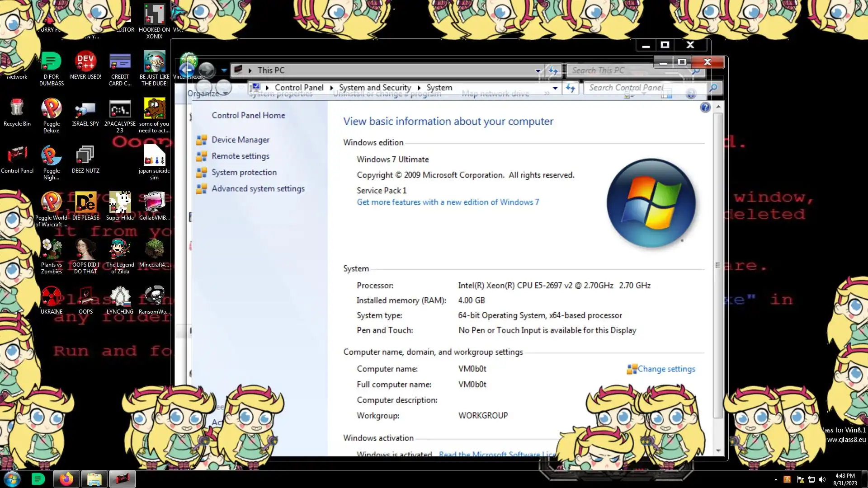The image size is (868, 488).
Task: Click the Windows Start orb
Action: [x=12, y=479]
